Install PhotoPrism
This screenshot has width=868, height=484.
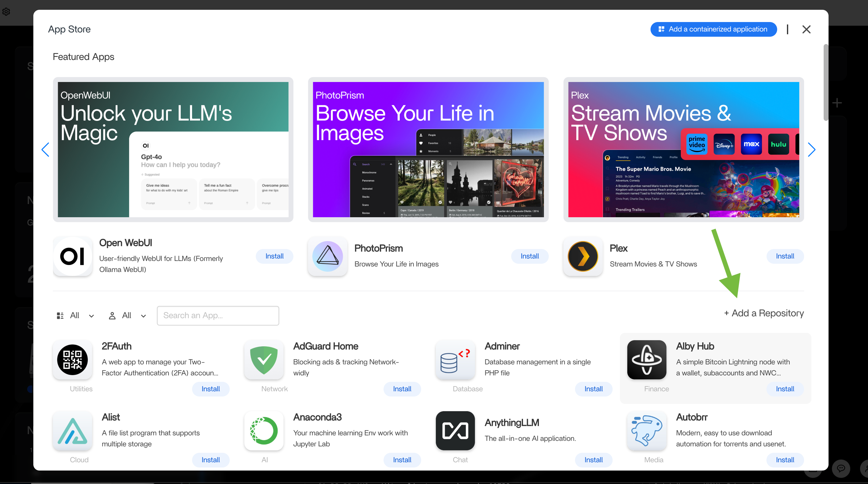tap(530, 256)
